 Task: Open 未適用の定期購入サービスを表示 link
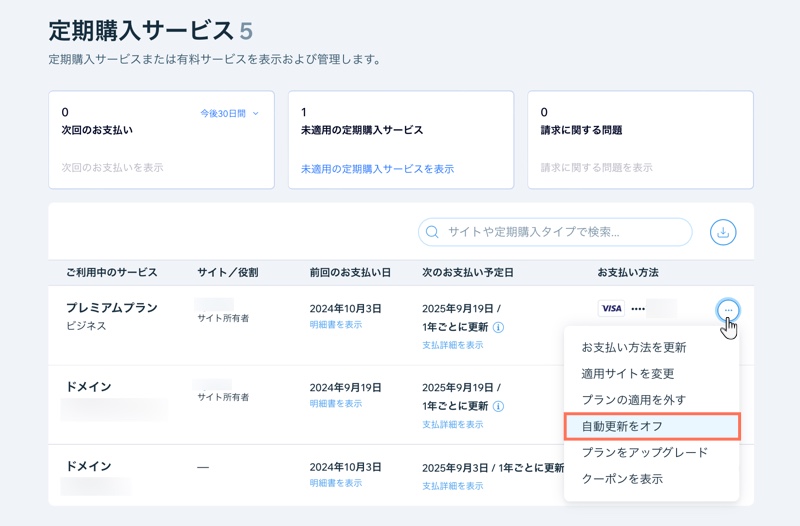coord(377,169)
